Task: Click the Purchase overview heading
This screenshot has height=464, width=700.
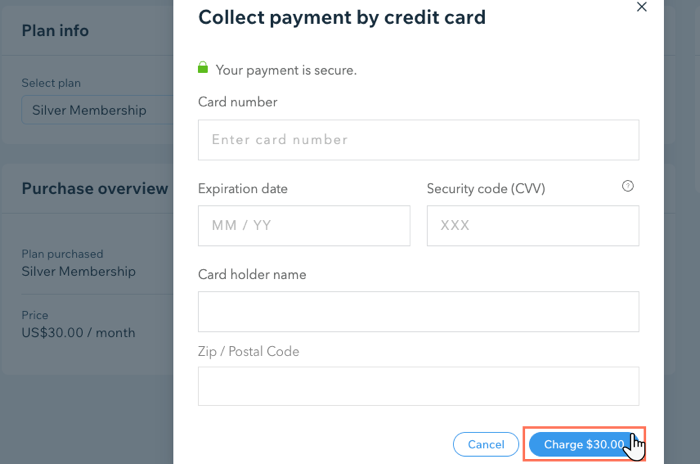Action: [x=95, y=188]
